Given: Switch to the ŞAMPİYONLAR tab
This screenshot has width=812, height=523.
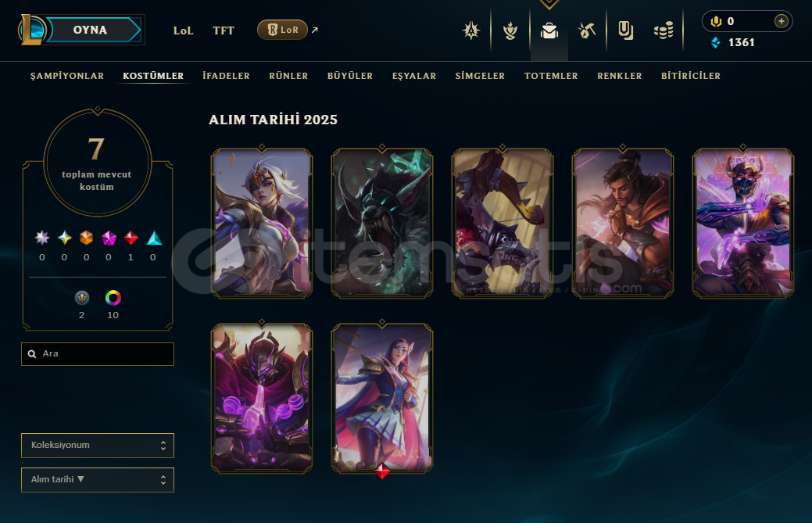Looking at the screenshot, I should tap(66, 76).
